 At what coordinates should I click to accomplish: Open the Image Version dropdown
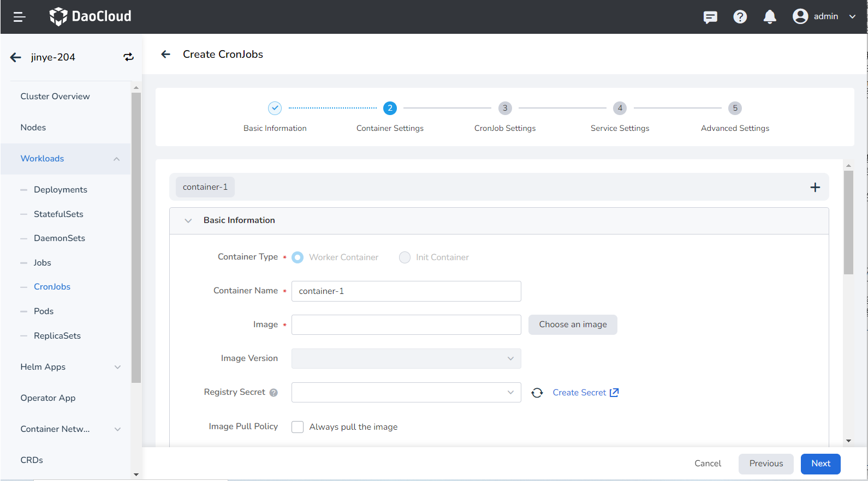[x=406, y=358]
